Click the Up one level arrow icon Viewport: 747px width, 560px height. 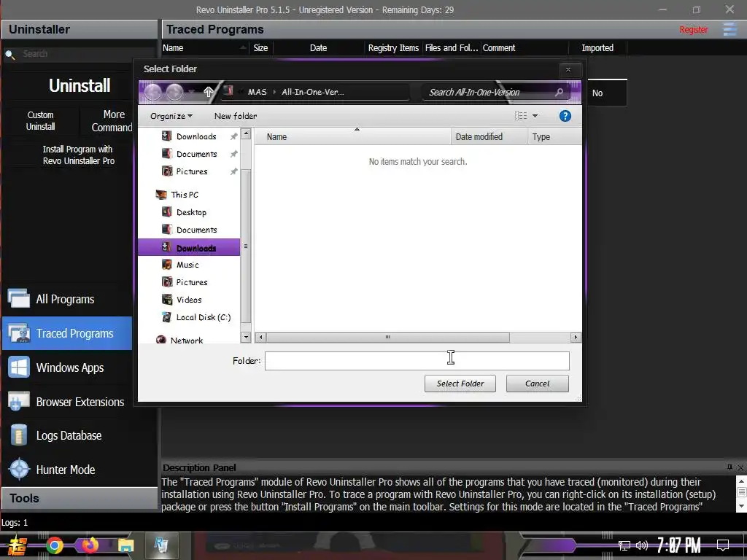(208, 92)
